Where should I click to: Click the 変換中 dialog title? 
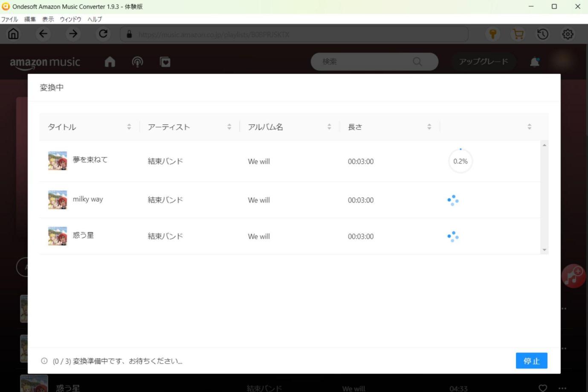[x=52, y=87]
